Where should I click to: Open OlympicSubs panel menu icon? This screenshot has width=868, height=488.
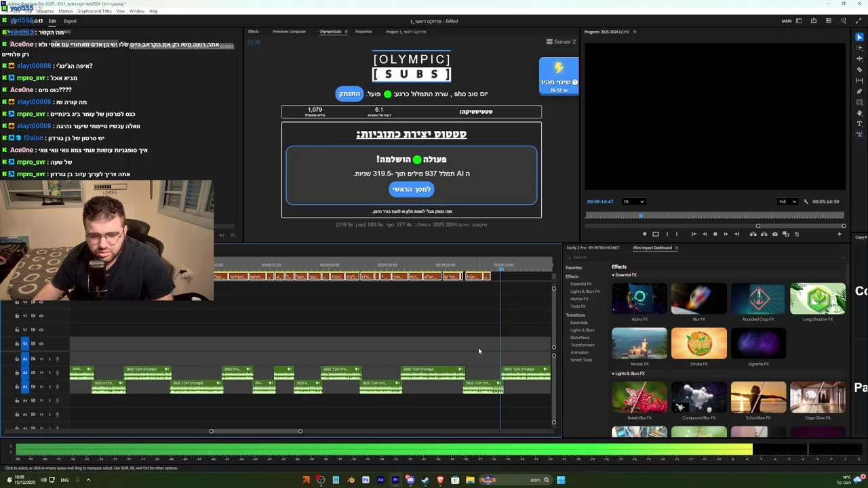(x=346, y=32)
